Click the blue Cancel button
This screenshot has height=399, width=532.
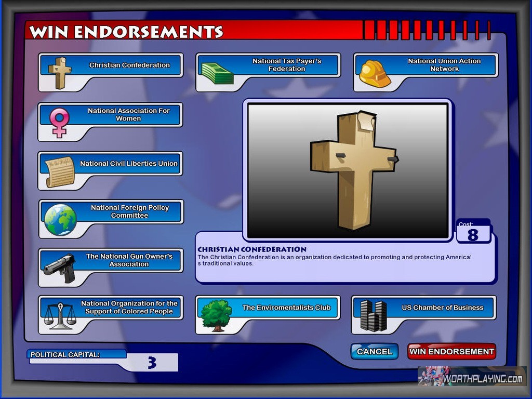[374, 352]
